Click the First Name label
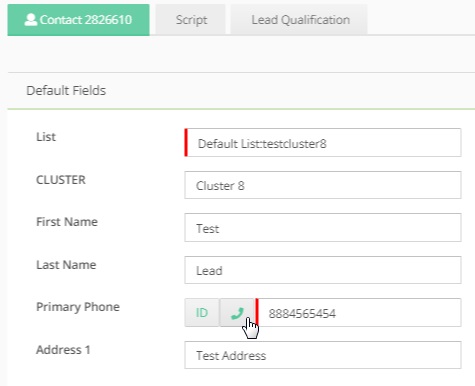This screenshot has height=386, width=475. (67, 222)
